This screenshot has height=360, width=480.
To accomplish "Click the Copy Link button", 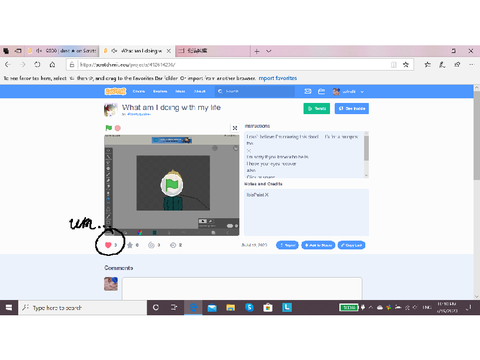I will [x=351, y=245].
